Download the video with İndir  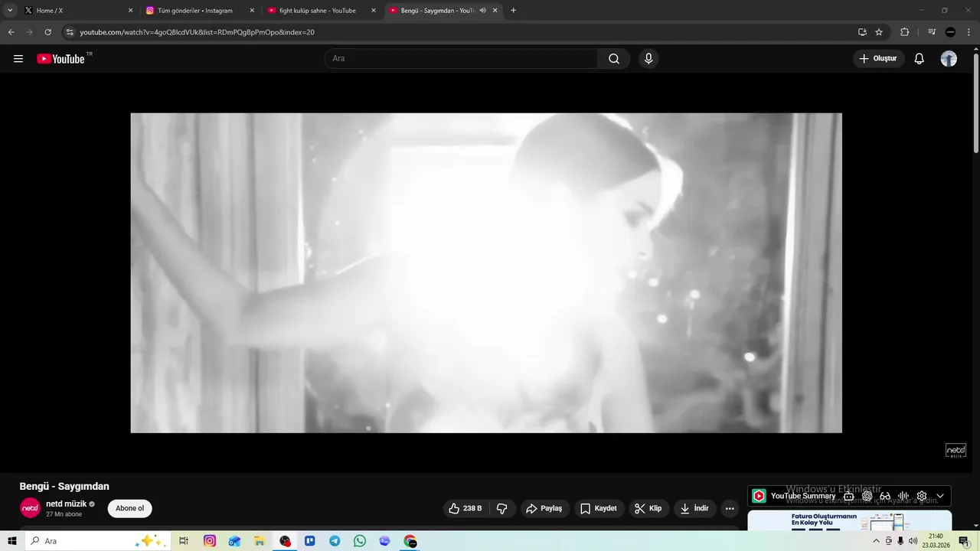(695, 508)
